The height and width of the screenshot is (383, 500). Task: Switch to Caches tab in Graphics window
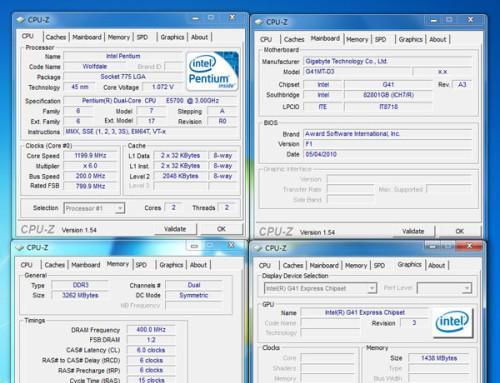(293, 266)
